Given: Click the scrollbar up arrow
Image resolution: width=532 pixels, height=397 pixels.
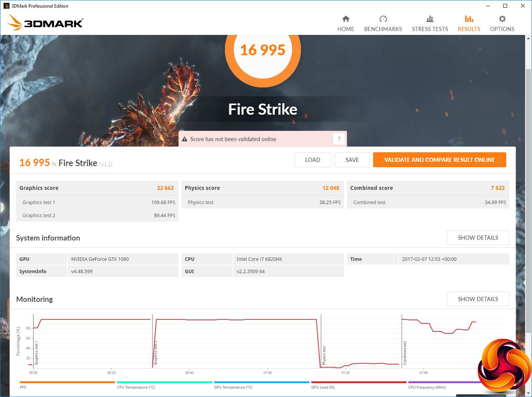Looking at the screenshot, I should click(x=528, y=39).
